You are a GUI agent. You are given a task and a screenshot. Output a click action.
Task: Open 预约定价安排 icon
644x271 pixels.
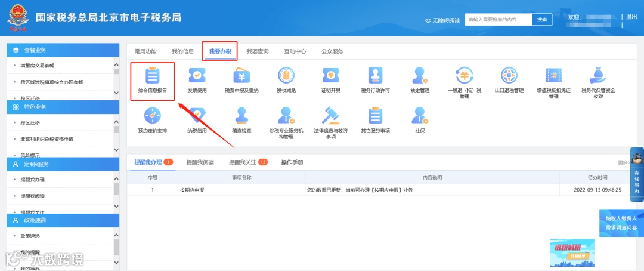(x=153, y=116)
